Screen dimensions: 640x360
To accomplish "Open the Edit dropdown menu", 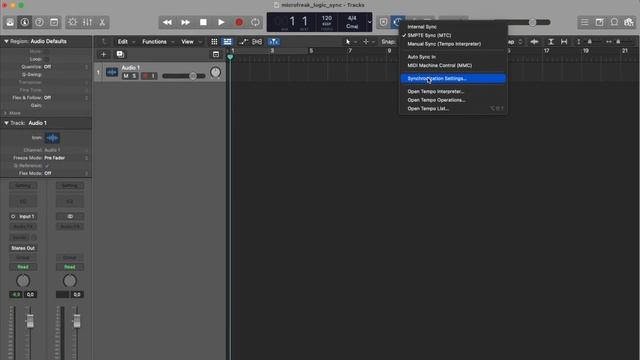I will pyautogui.click(x=126, y=42).
